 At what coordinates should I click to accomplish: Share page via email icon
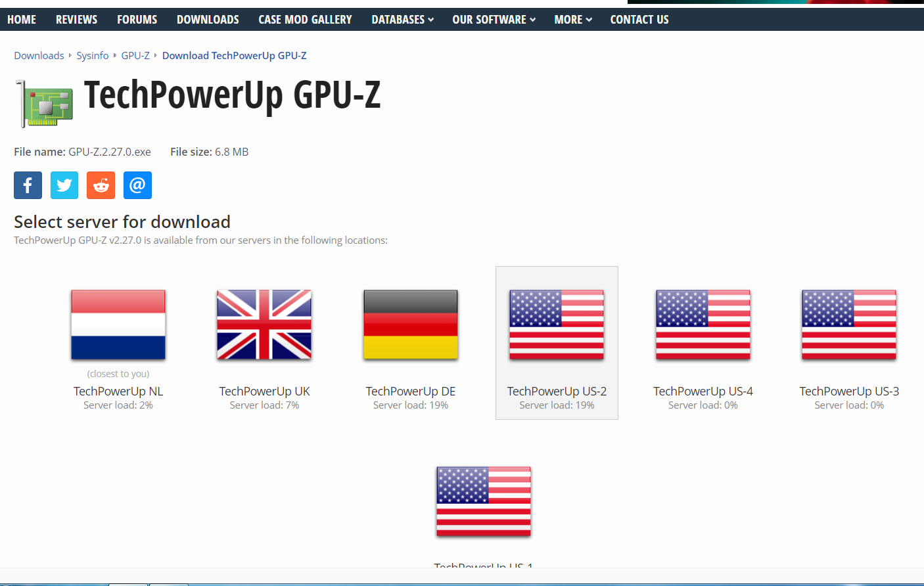[137, 185]
